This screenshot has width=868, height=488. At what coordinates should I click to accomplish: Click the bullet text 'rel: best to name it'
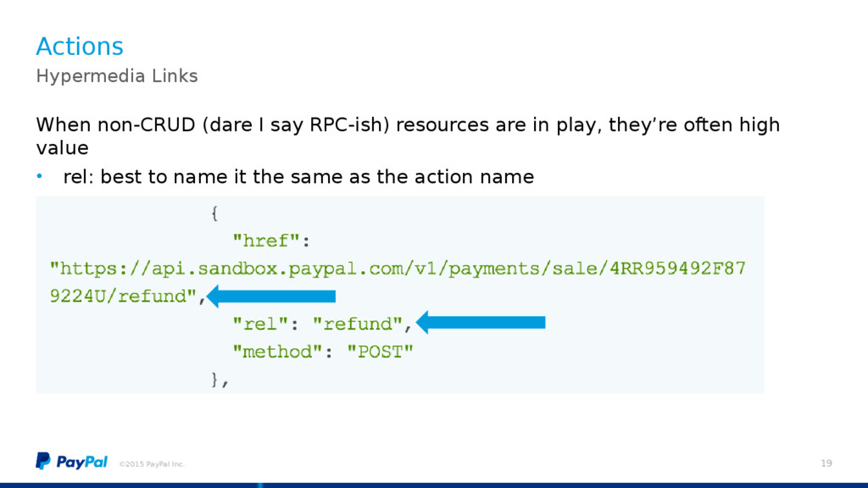(x=298, y=177)
